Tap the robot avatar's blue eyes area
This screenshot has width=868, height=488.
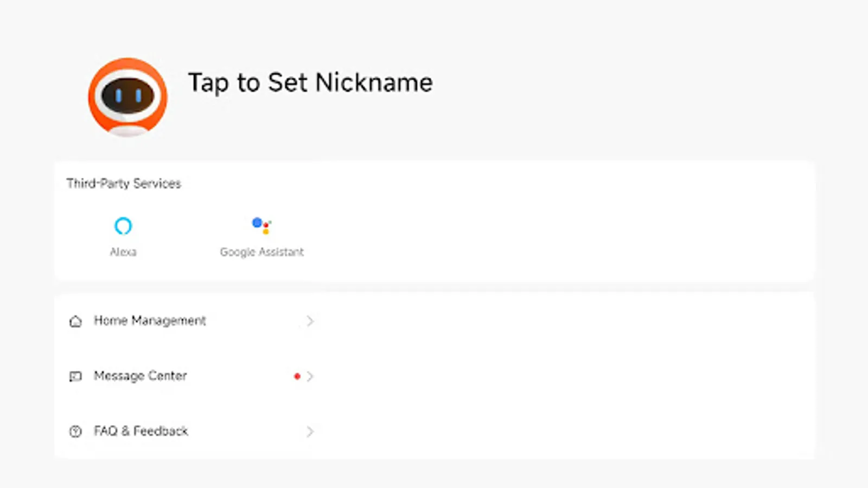(x=127, y=94)
